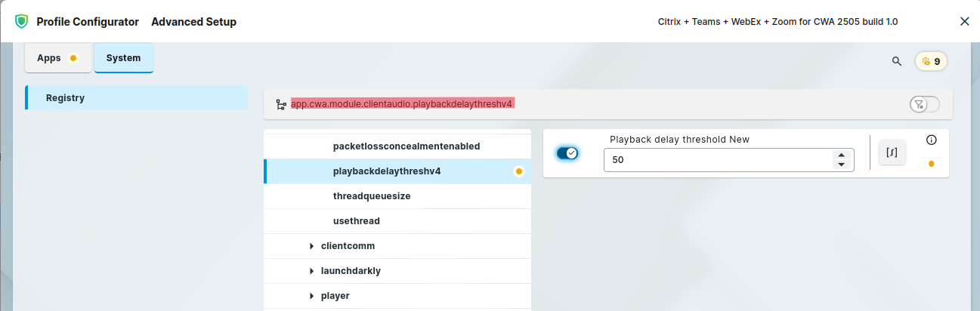Disable the Playback delay threshold toggle
Screen dimensions: 980x311
pyautogui.click(x=567, y=153)
